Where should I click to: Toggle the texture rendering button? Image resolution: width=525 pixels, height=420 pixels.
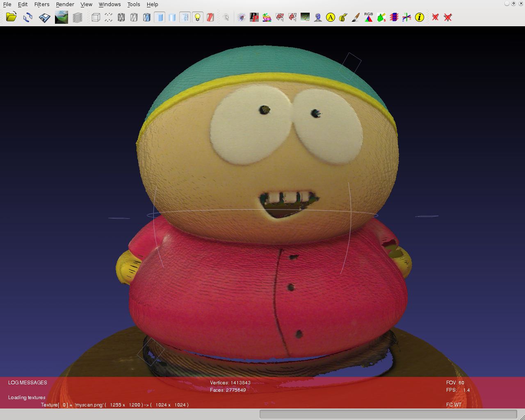tap(185, 17)
